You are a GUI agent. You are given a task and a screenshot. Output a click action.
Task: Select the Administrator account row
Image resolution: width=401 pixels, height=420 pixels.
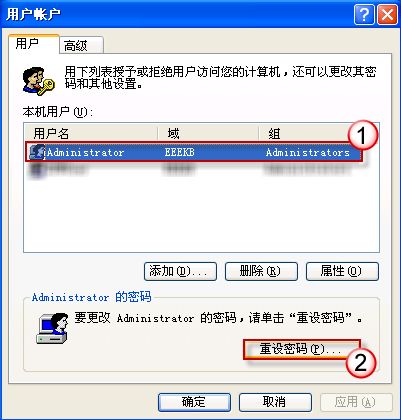tap(193, 153)
